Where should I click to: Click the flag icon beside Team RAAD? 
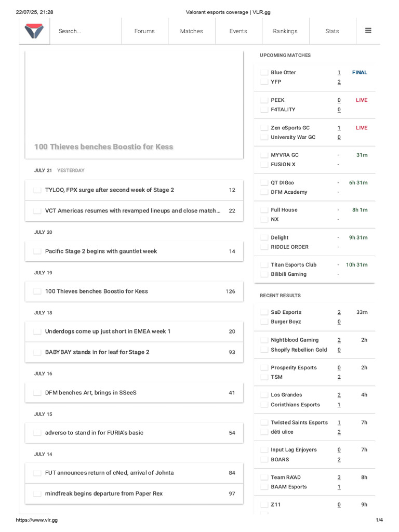click(x=264, y=477)
